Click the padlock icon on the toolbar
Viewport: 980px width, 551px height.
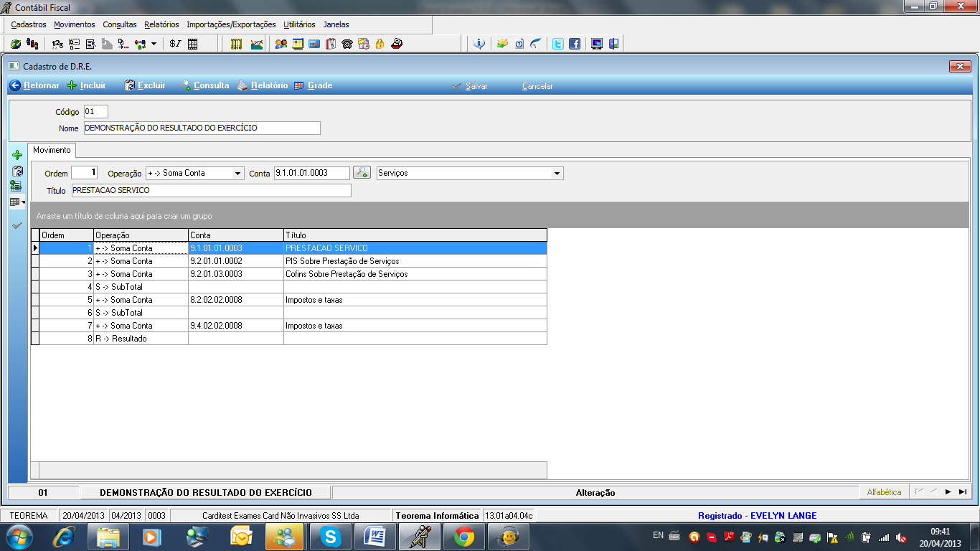tap(380, 44)
